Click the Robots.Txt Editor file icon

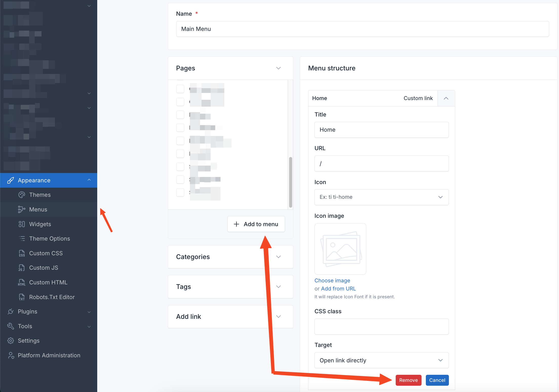point(22,297)
